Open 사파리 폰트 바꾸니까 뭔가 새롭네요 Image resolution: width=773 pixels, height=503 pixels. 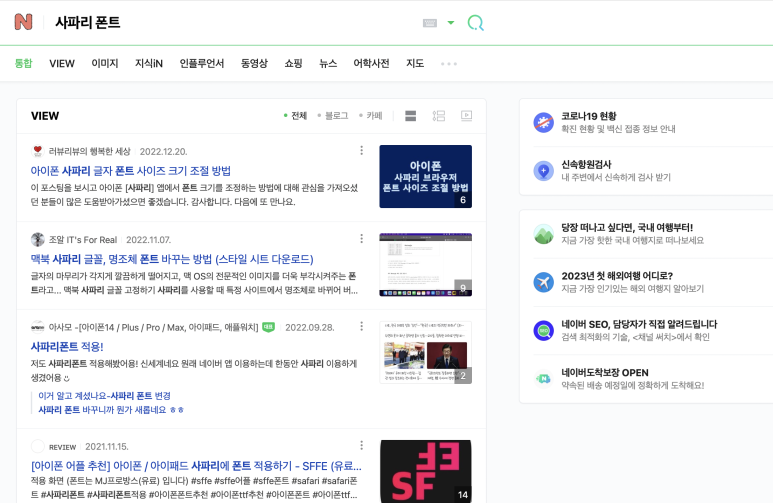coord(111,410)
